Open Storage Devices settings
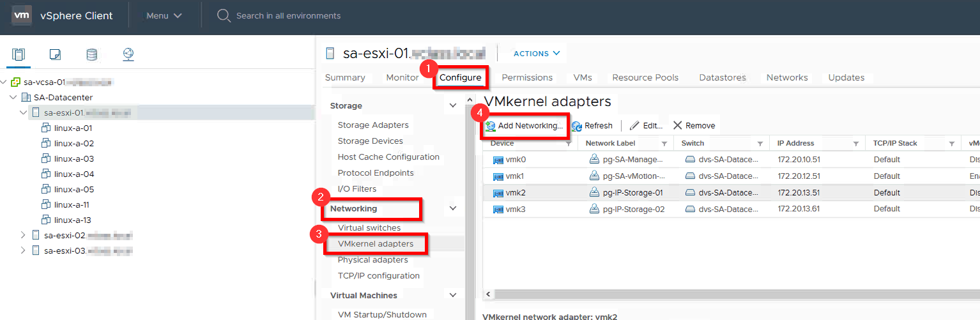The image size is (980, 320). 371,141
